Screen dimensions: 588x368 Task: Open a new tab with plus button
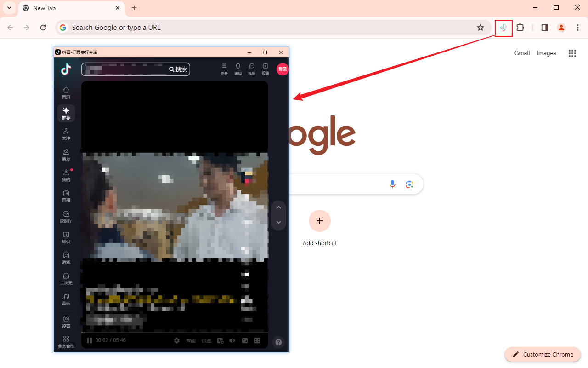134,8
